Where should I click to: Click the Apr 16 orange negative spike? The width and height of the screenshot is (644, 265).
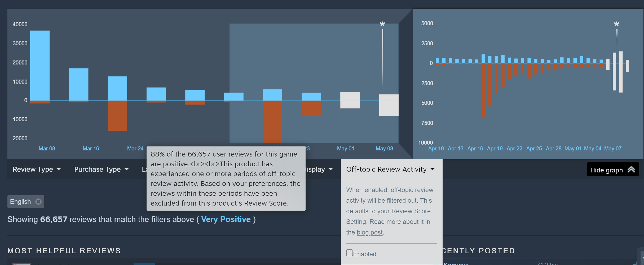point(483,90)
